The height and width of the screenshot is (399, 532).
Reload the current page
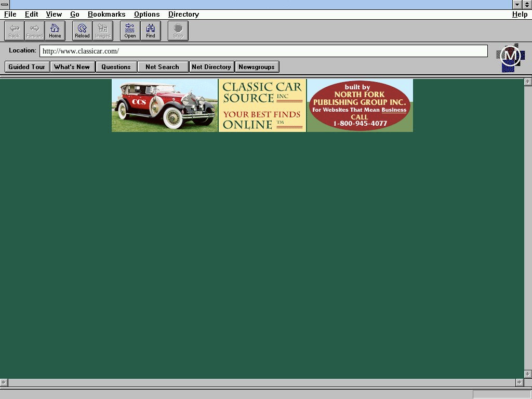pyautogui.click(x=82, y=31)
